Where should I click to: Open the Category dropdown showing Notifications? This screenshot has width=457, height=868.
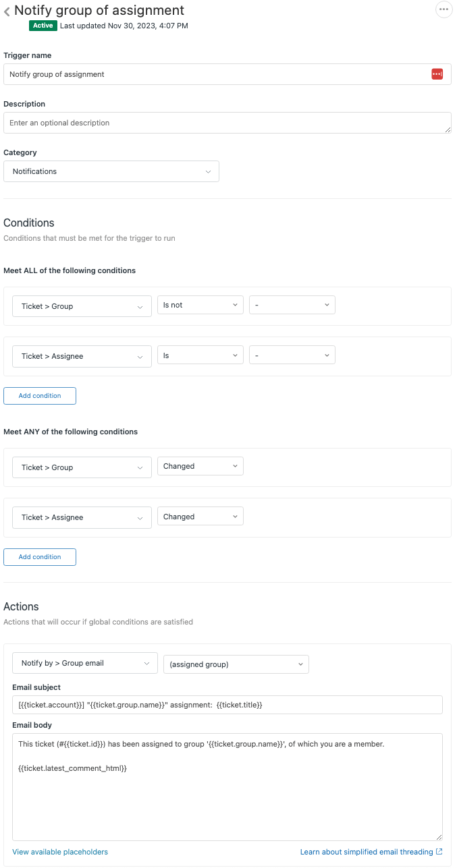coord(111,171)
